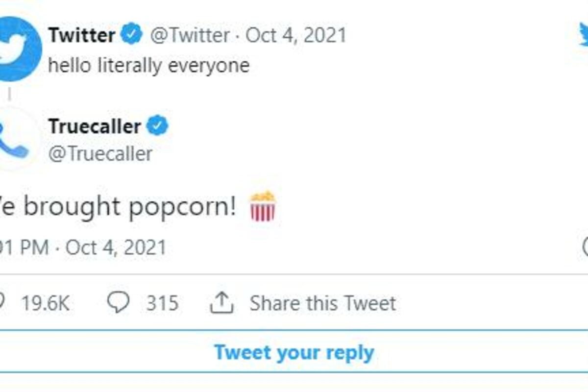Select the Share this Tweet link

[x=322, y=303]
